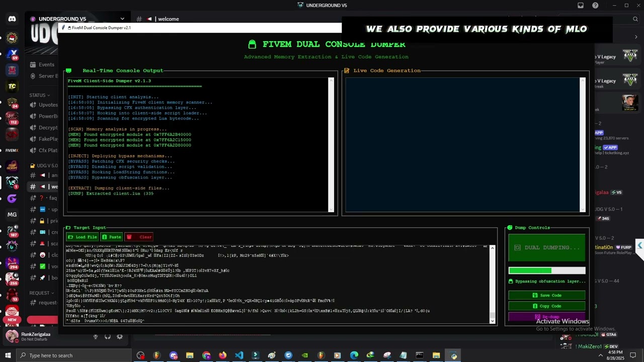
Task: Open Discord direct messages home icon
Action: (x=12, y=19)
